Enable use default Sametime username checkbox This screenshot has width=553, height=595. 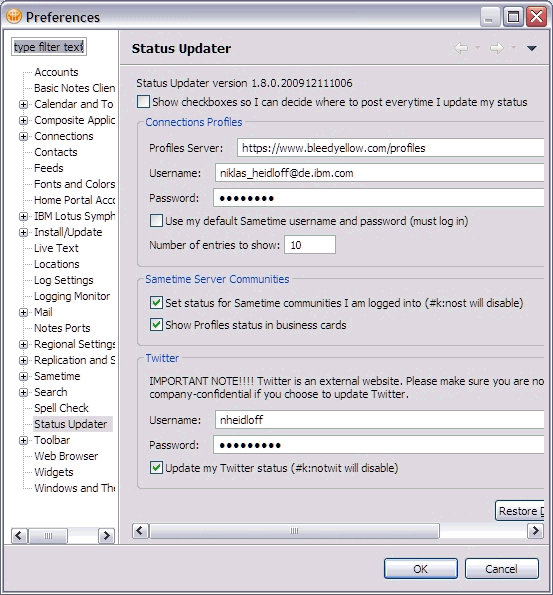click(156, 221)
